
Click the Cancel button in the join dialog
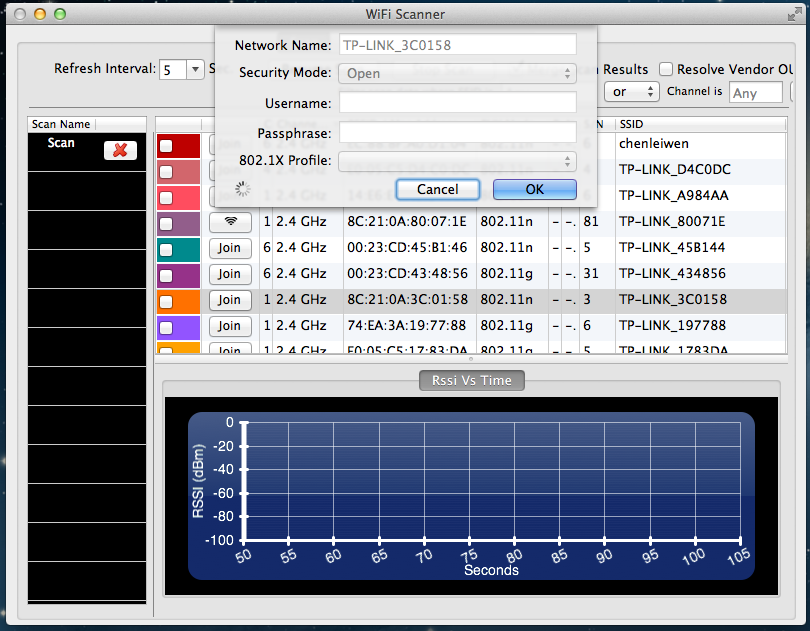(438, 190)
